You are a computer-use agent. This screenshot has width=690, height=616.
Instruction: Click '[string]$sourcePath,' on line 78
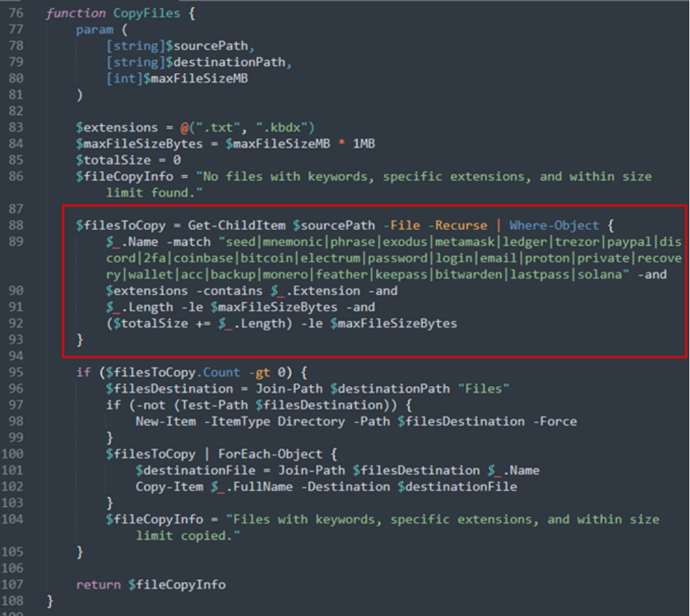pyautogui.click(x=180, y=46)
